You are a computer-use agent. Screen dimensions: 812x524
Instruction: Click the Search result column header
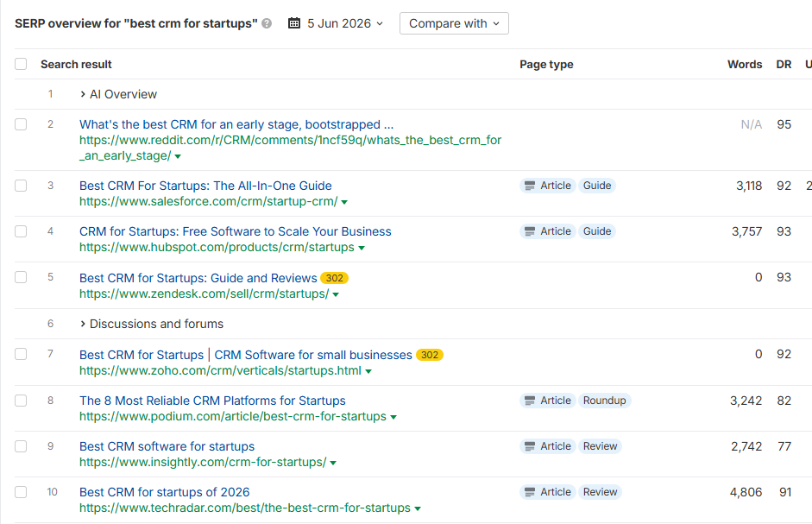point(76,64)
